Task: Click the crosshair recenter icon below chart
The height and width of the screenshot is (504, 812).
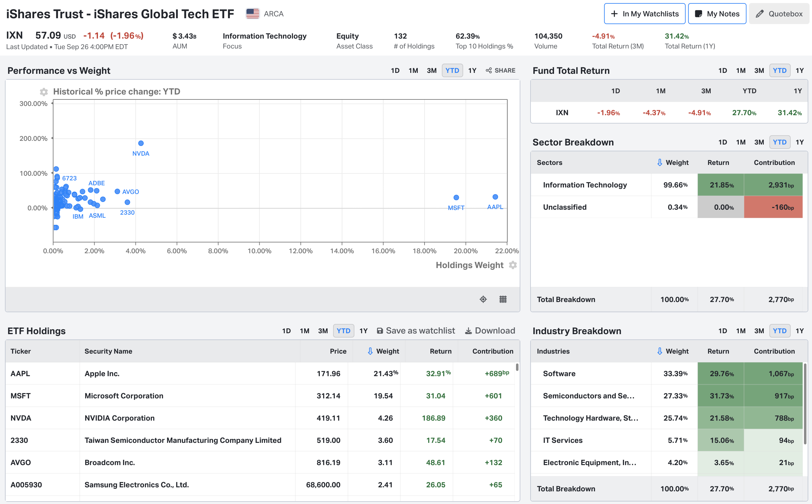Action: point(483,299)
